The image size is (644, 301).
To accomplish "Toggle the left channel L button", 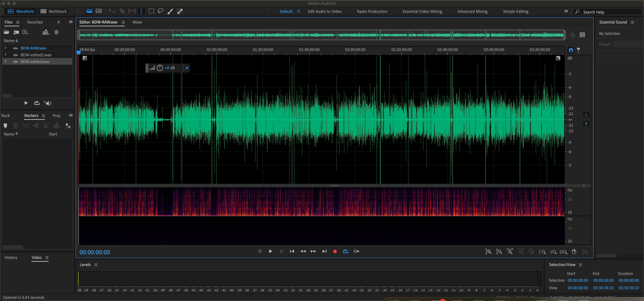I will (x=586, y=115).
